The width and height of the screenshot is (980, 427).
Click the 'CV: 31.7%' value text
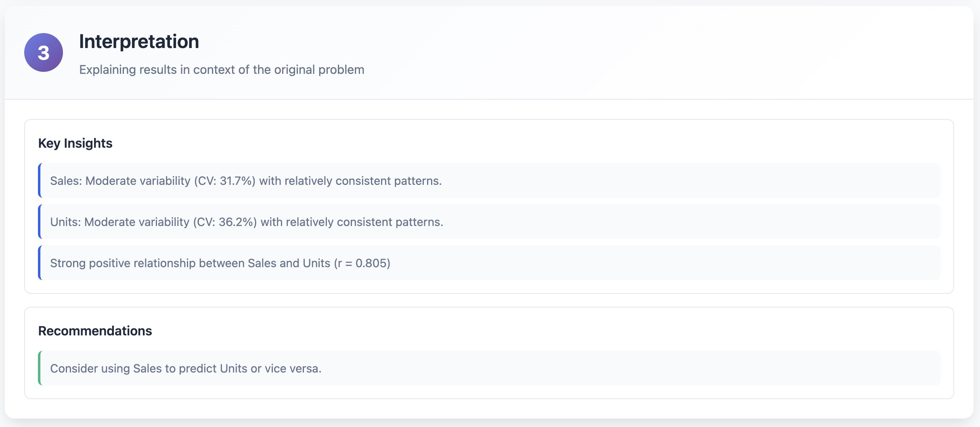pos(224,181)
